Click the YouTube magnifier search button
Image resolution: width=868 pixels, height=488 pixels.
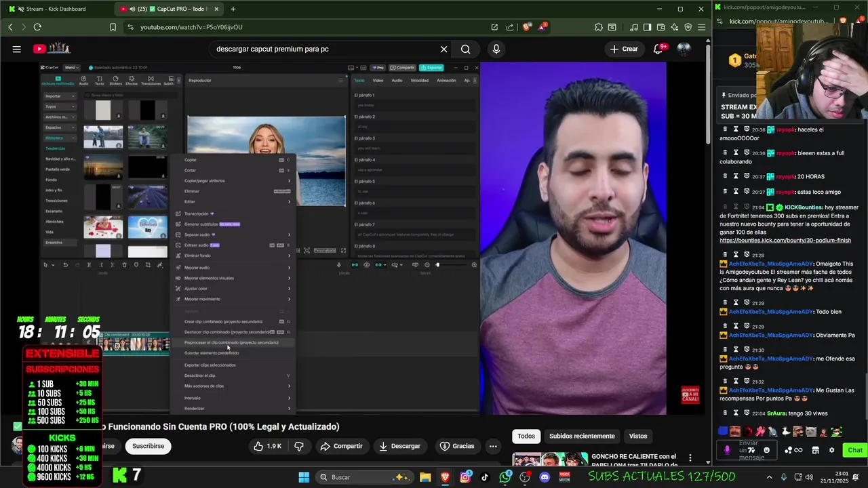(465, 49)
